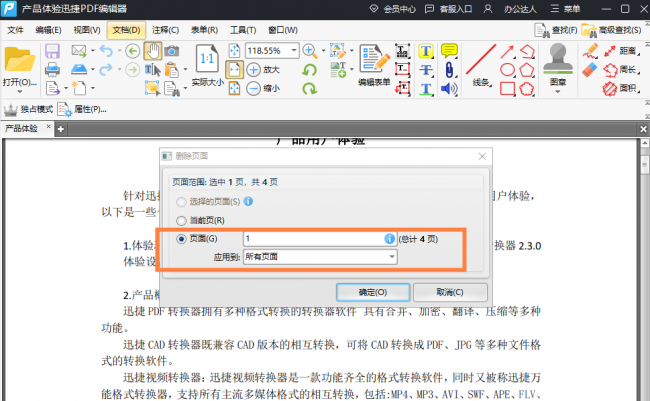
Task: Click the Redo arrow icon
Action: point(106,69)
